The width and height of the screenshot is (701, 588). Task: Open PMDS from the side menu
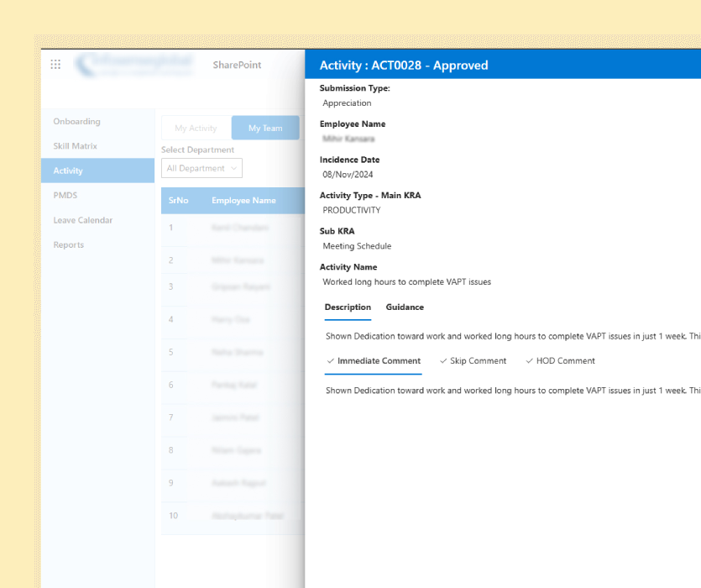[65, 195]
